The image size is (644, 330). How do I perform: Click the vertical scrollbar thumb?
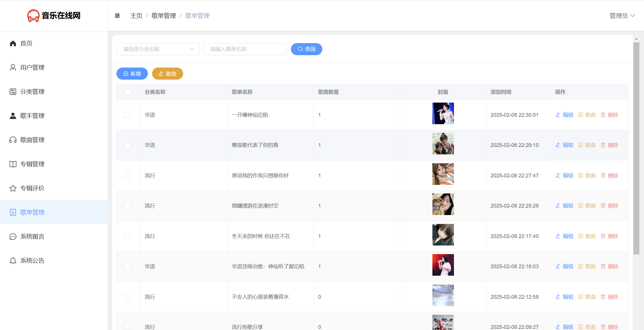[x=636, y=148]
